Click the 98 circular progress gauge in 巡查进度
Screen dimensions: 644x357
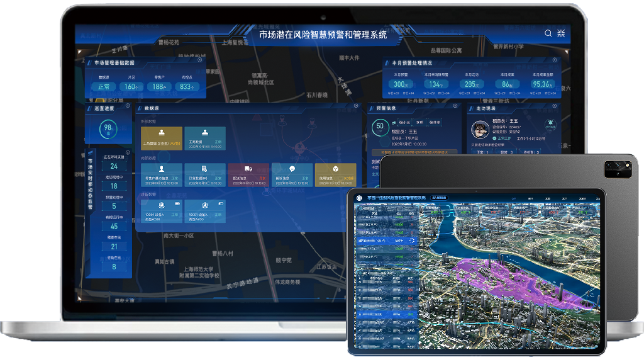[x=108, y=130]
